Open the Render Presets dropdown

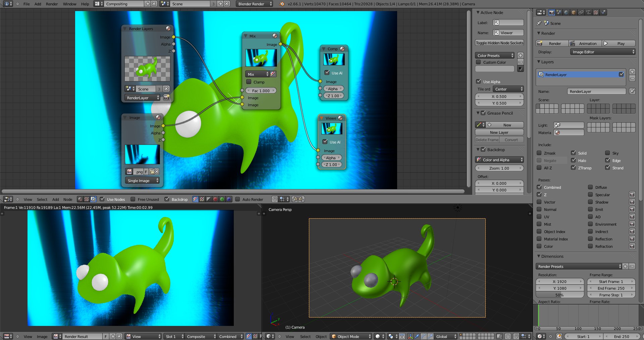(x=579, y=266)
